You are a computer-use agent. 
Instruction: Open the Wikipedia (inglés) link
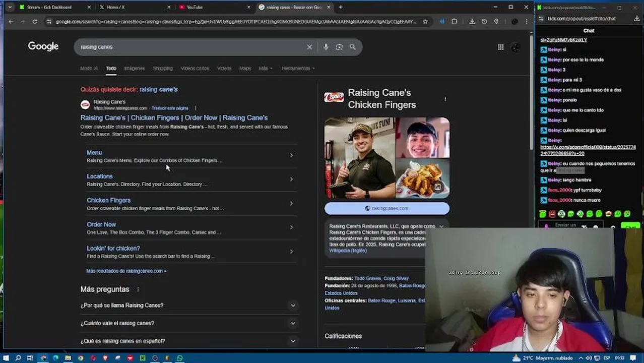(348, 250)
